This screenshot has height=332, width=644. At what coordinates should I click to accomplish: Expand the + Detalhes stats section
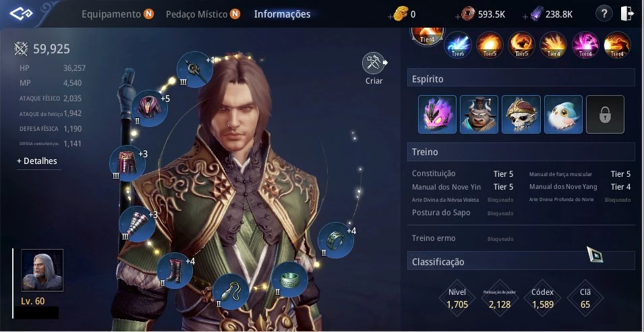pos(37,161)
